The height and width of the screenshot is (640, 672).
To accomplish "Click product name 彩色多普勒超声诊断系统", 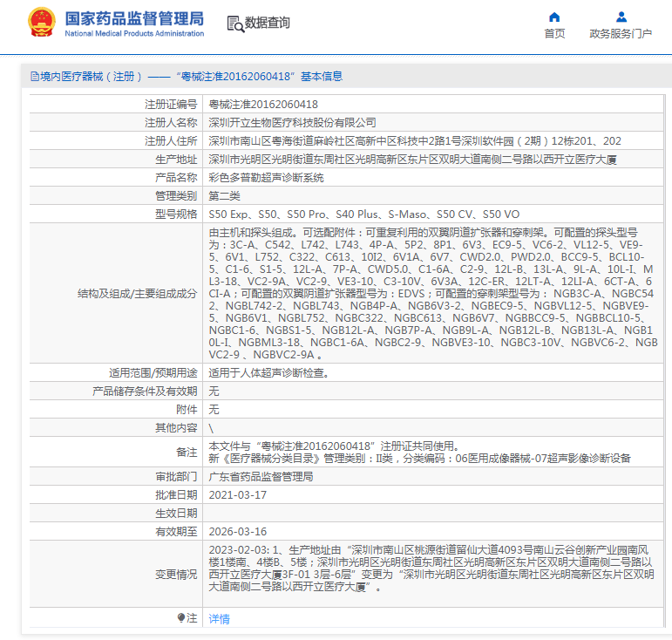I will 266,177.
